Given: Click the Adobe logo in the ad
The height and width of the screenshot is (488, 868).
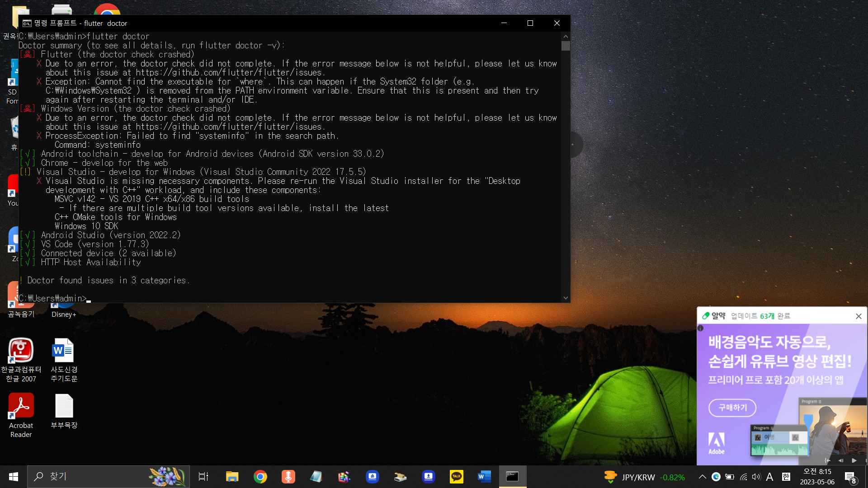Looking at the screenshot, I should point(716,443).
